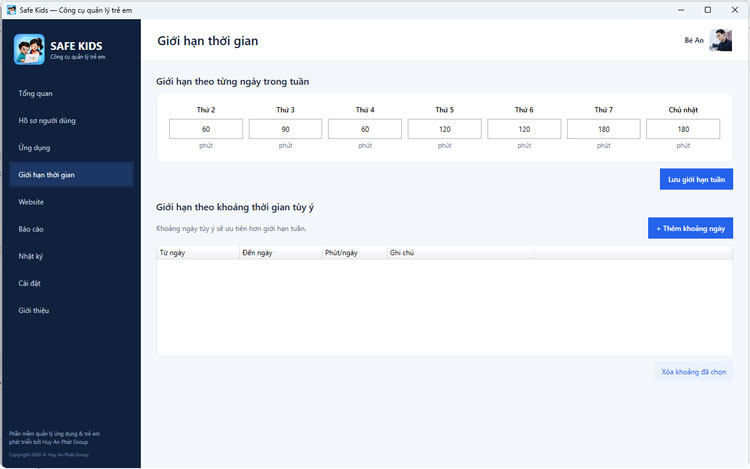Click note Khoảng ngày tùy ý sẽ ưu tiên

pos(231,229)
